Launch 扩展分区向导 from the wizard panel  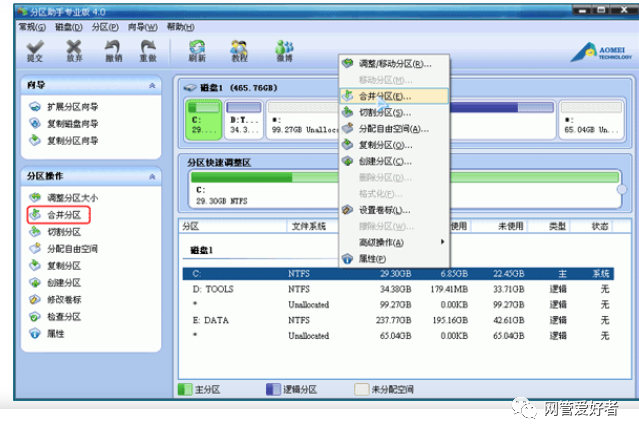point(72,107)
